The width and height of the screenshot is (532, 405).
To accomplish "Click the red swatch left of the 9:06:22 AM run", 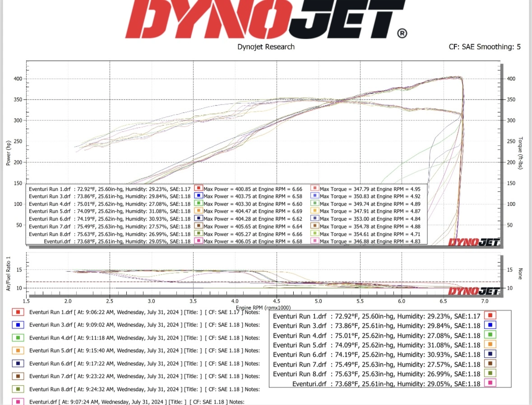I will (18, 312).
